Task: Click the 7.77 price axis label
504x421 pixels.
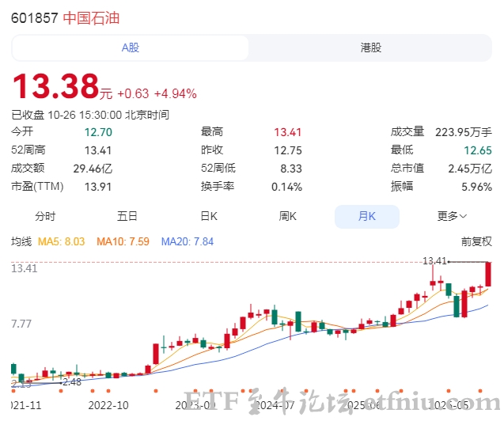Action: pos(21,324)
